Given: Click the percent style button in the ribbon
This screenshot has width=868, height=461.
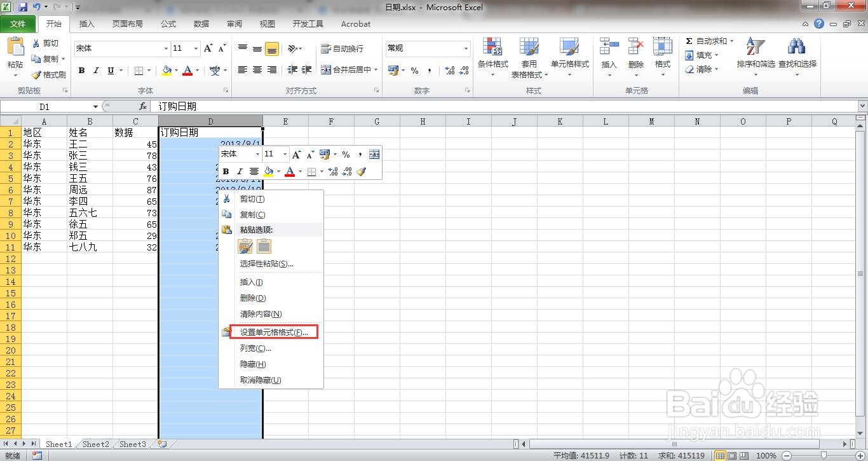Looking at the screenshot, I should pos(415,71).
